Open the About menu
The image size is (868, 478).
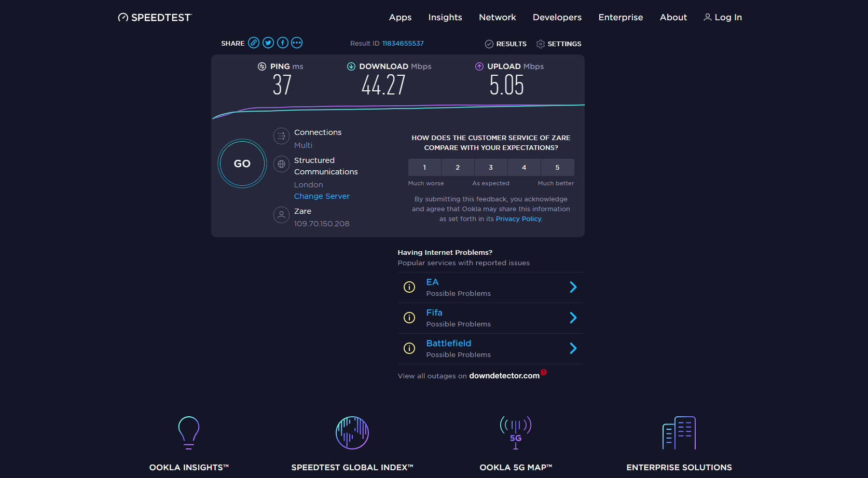coord(673,17)
